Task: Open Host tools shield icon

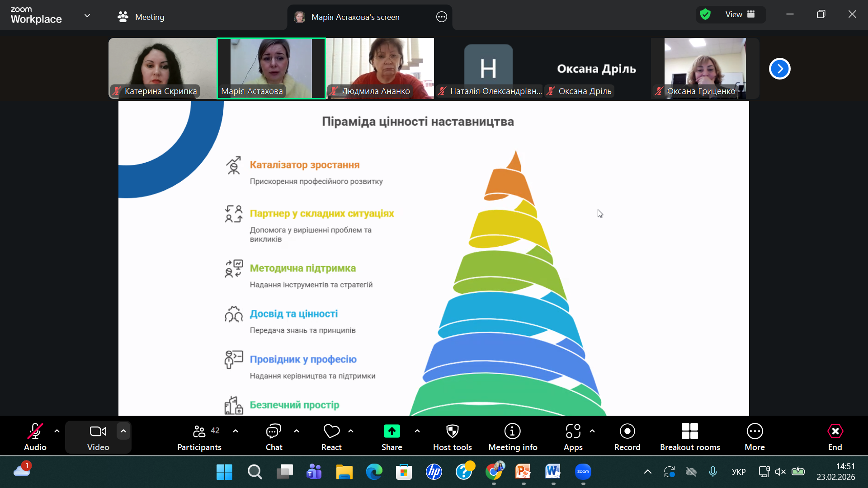Action: click(x=452, y=432)
